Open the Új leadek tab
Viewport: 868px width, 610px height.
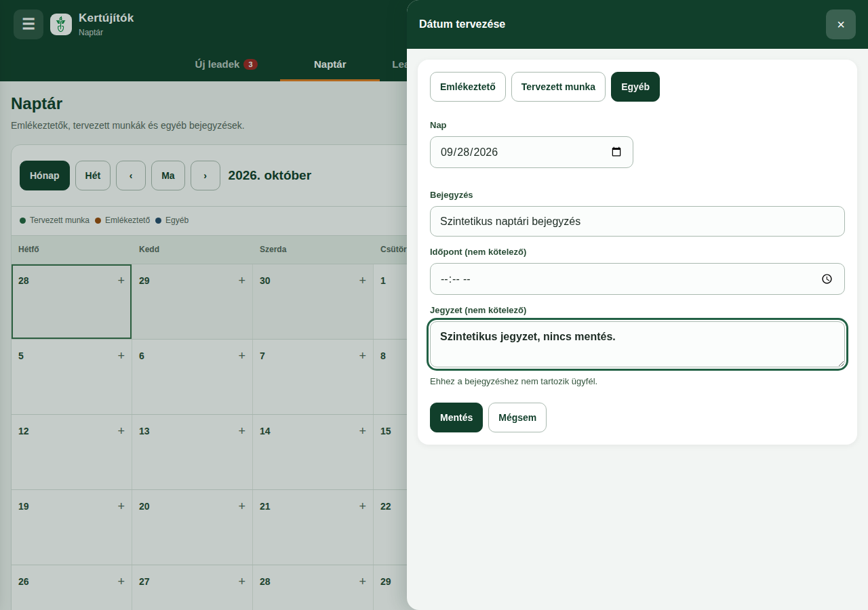pyautogui.click(x=226, y=64)
